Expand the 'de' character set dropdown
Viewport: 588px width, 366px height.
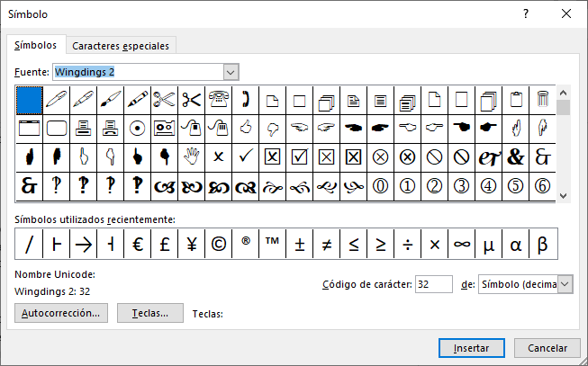[565, 284]
